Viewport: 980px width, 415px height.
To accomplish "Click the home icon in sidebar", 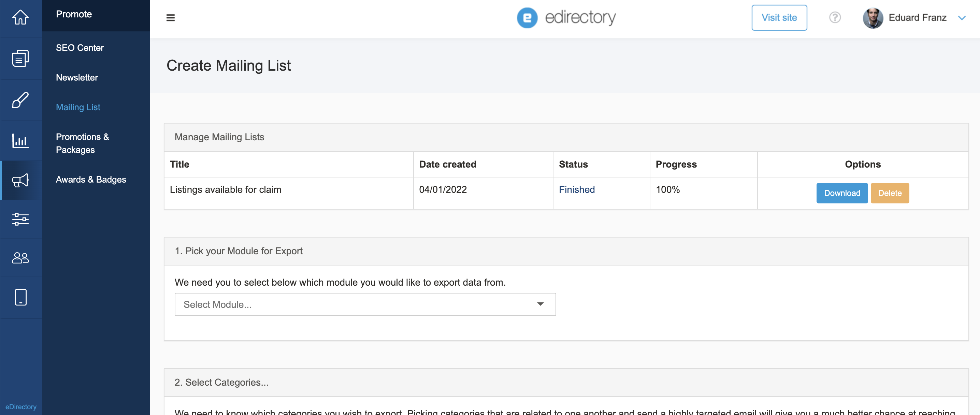I will coord(20,17).
